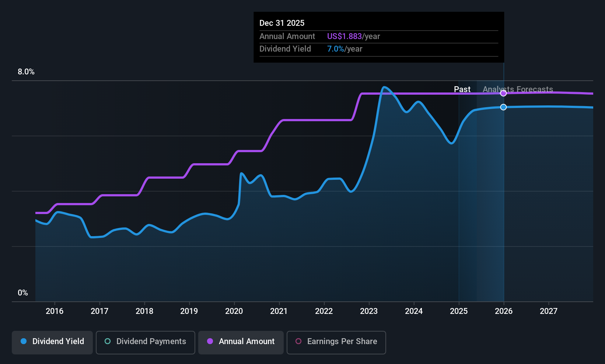605x364 pixels.
Task: Click the 2023 x-axis label
Action: coord(369,311)
